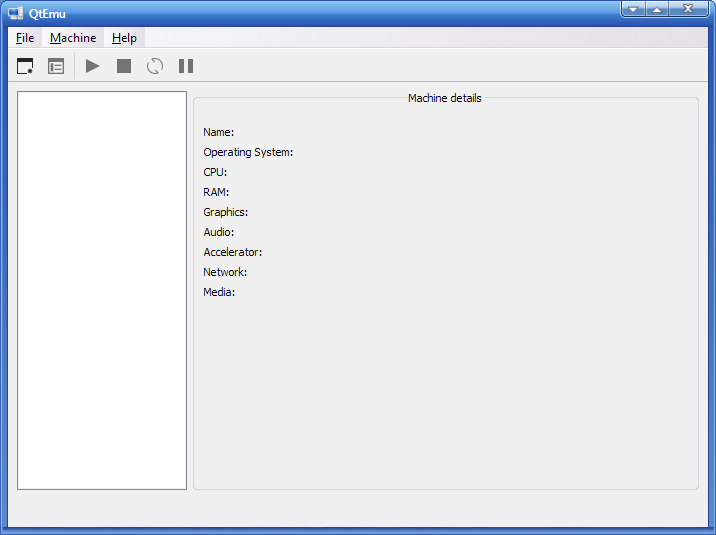Click the QtEmu title bar app icon
Screen dimensions: 716x535
tap(16, 14)
